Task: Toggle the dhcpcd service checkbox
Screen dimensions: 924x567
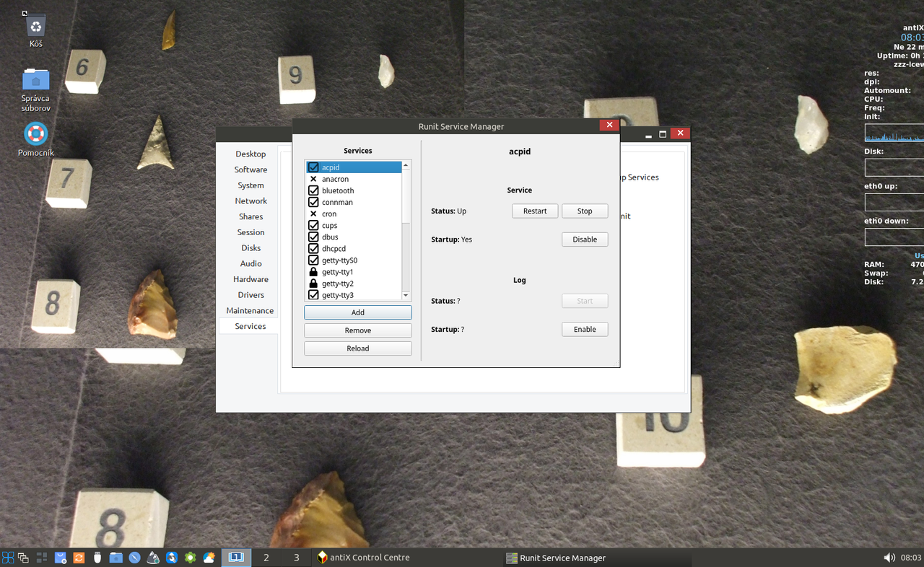Action: 313,248
